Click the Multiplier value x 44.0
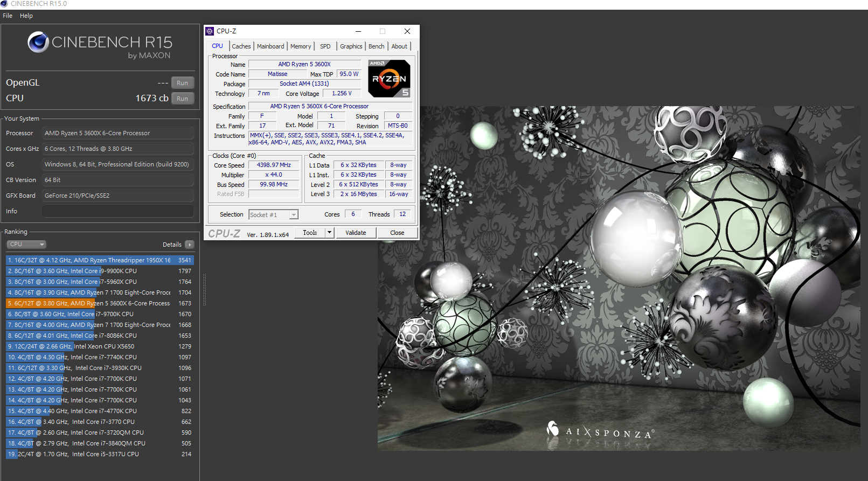Viewport: 868px width, 481px height. (x=274, y=175)
